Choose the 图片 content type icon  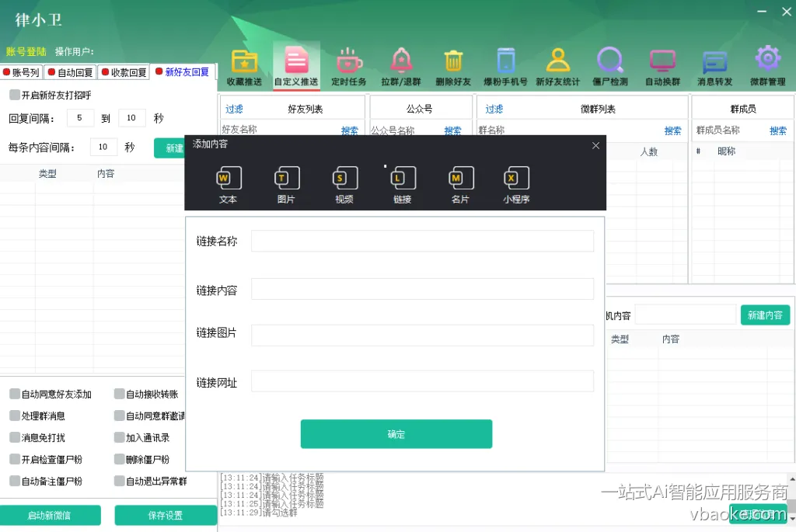click(x=286, y=185)
